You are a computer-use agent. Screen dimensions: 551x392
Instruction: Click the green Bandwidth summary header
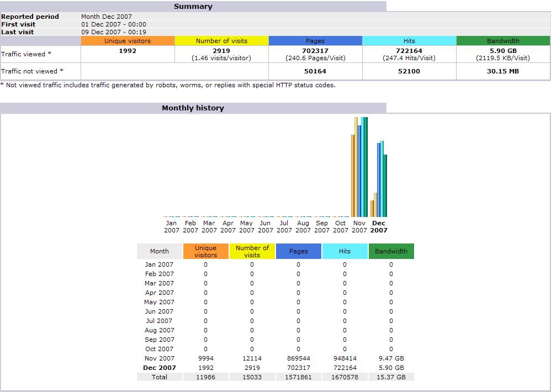click(x=503, y=41)
